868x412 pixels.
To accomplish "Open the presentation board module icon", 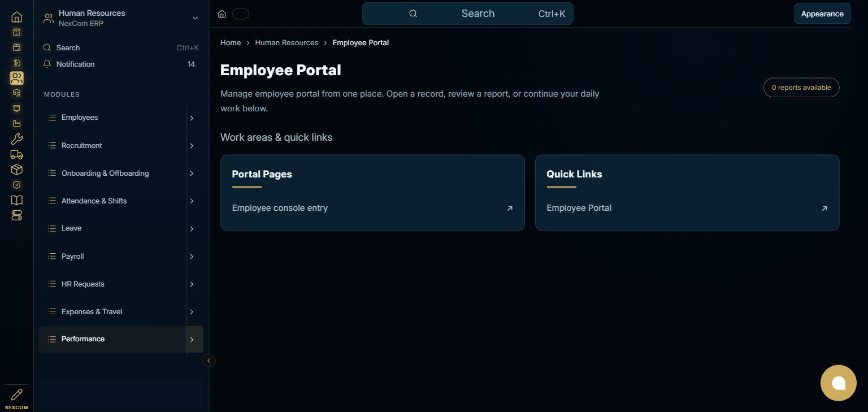I will (16, 109).
